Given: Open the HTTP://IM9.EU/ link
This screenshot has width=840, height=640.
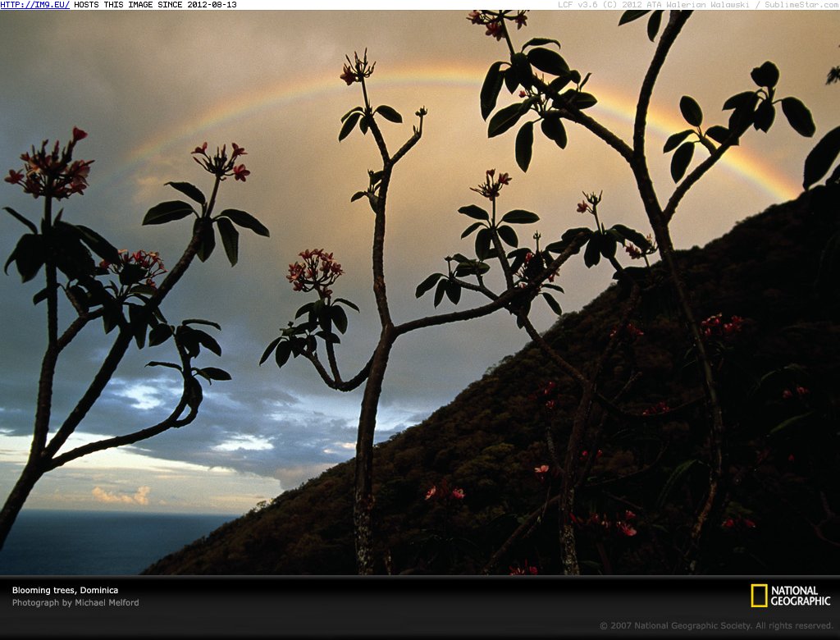Looking at the screenshot, I should [x=34, y=5].
